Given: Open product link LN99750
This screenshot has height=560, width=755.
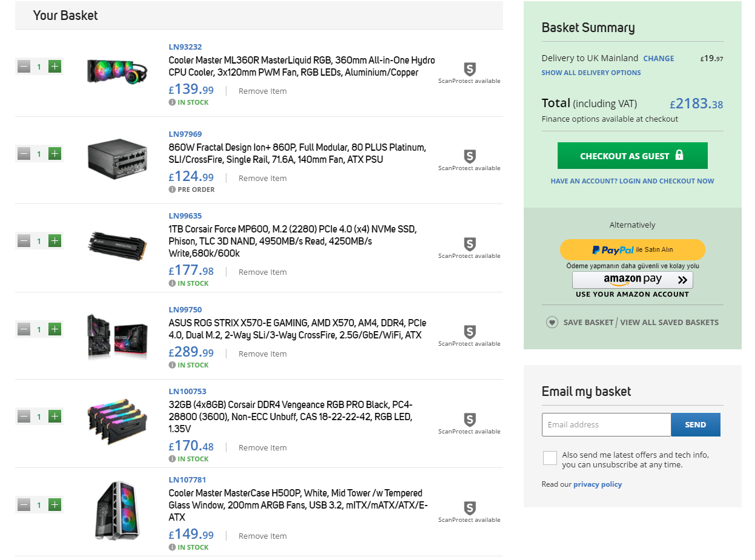Looking at the screenshot, I should [x=185, y=310].
